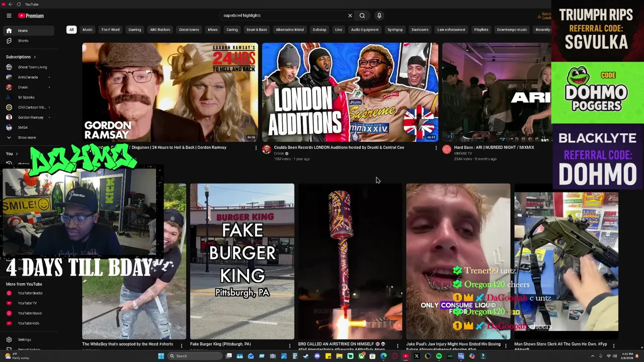Expand the Subscriptions section chevron
The height and width of the screenshot is (362, 644).
coord(34,57)
